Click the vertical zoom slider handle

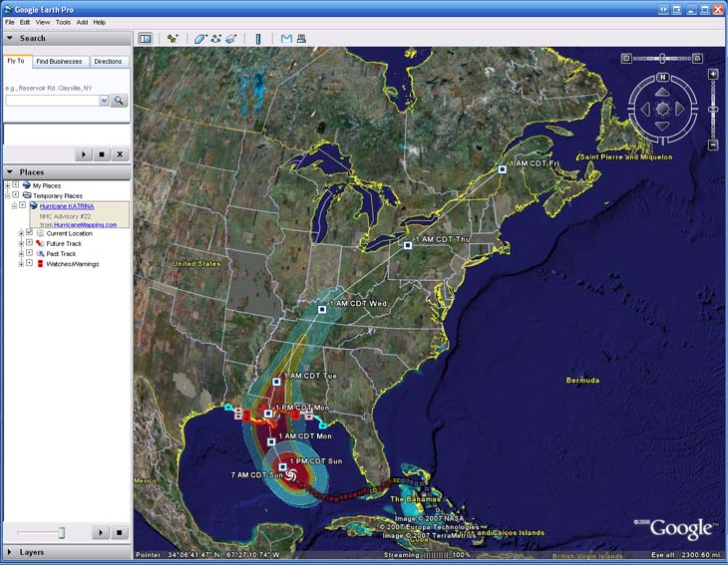[714, 110]
